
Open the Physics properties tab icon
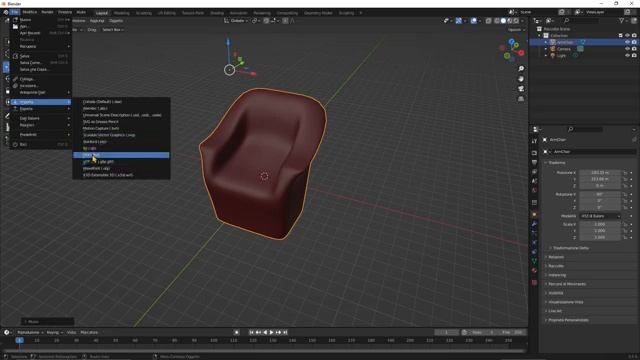click(x=534, y=243)
